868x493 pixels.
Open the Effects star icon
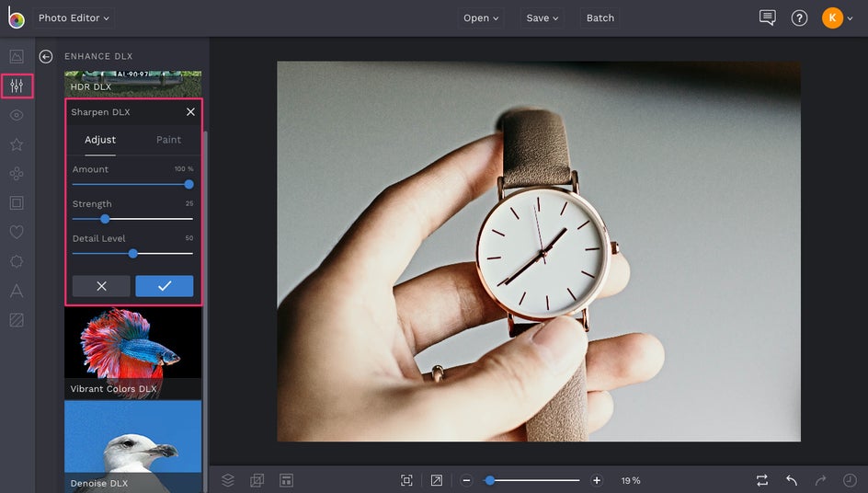(x=17, y=144)
